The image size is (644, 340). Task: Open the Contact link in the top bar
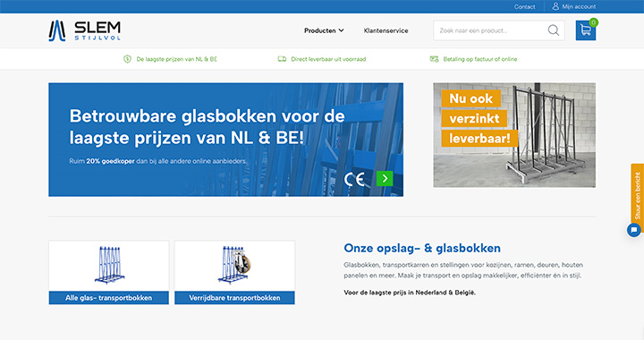[524, 6]
